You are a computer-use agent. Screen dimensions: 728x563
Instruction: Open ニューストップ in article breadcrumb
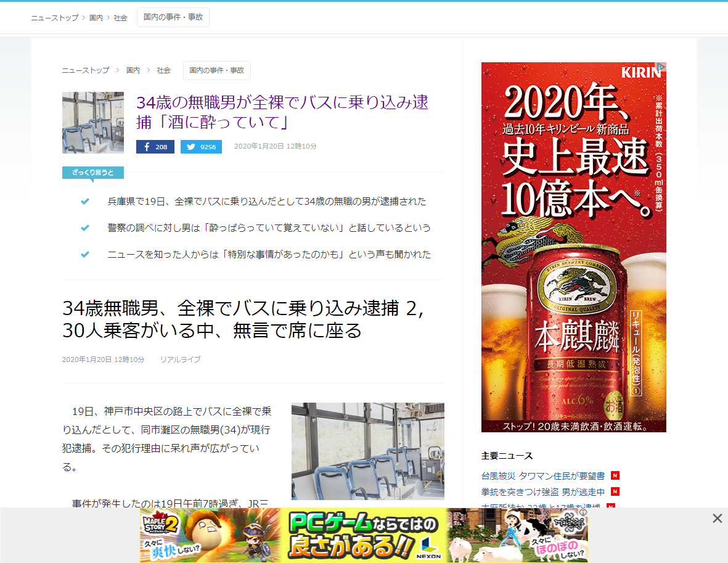click(x=86, y=70)
